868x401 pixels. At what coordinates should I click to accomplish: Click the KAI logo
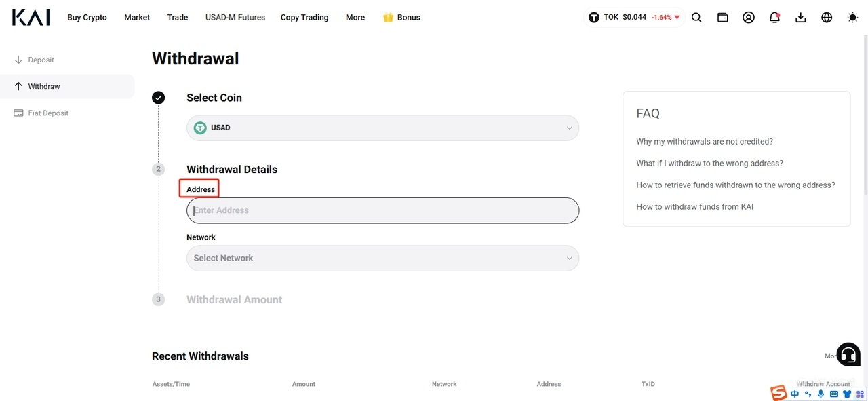click(31, 18)
